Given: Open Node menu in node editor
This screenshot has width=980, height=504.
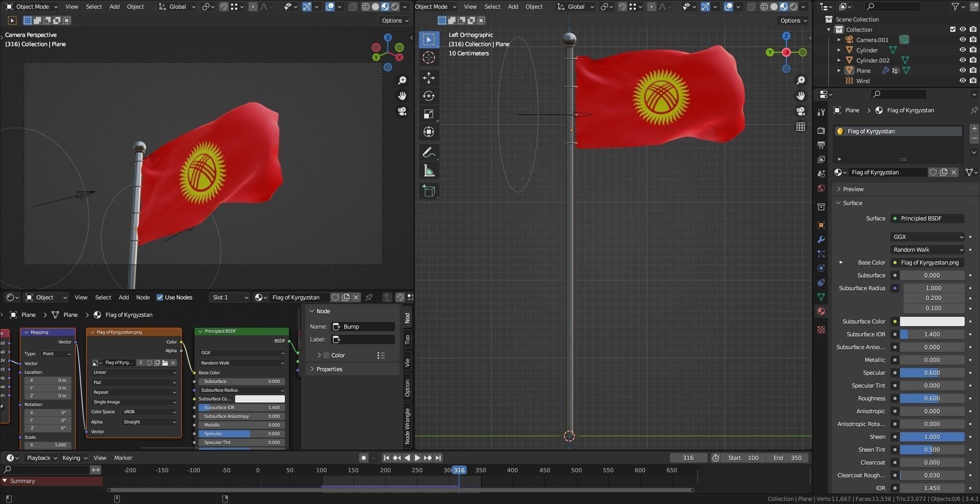Looking at the screenshot, I should pyautogui.click(x=143, y=297).
